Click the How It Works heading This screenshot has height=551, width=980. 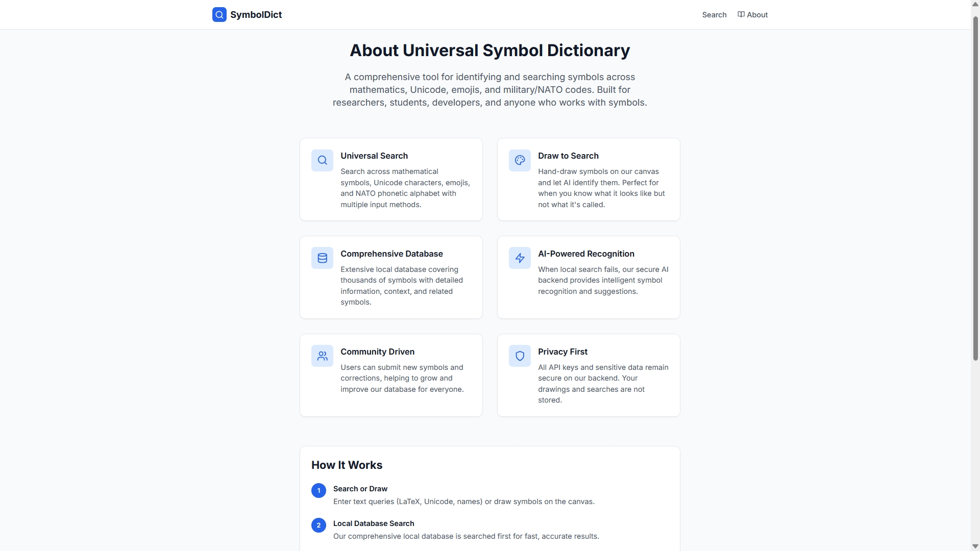(x=347, y=465)
